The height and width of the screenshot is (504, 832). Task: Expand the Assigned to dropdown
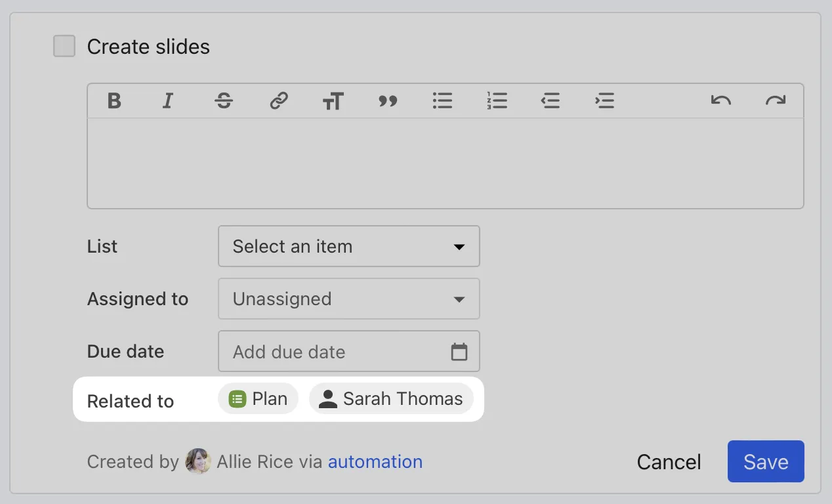pos(348,299)
